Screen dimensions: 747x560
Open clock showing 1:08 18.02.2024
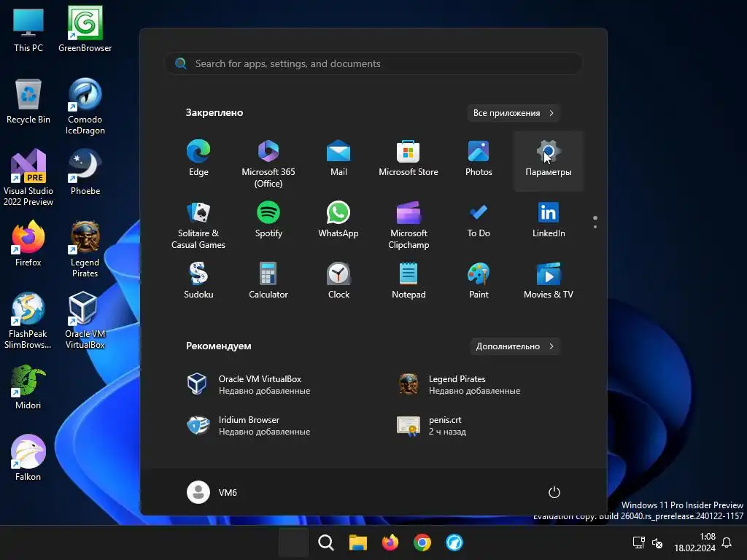point(694,542)
